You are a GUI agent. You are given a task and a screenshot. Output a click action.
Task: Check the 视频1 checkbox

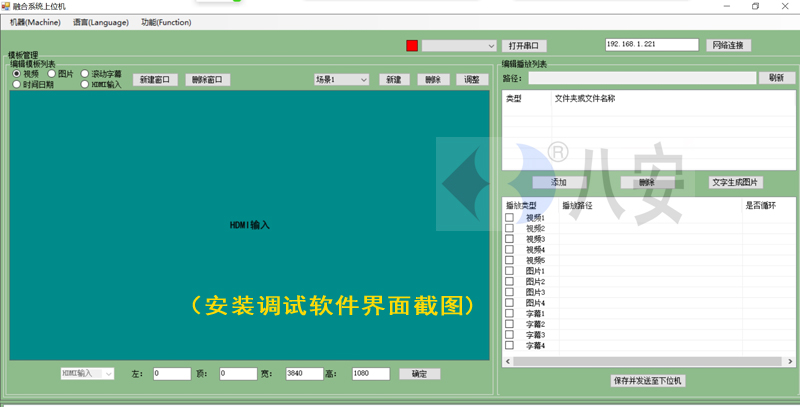coord(509,218)
